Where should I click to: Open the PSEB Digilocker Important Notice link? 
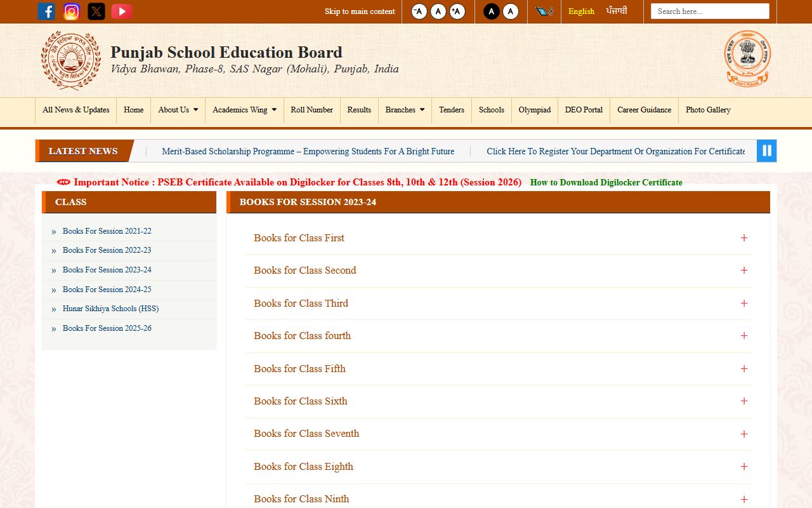pyautogui.click(x=298, y=182)
